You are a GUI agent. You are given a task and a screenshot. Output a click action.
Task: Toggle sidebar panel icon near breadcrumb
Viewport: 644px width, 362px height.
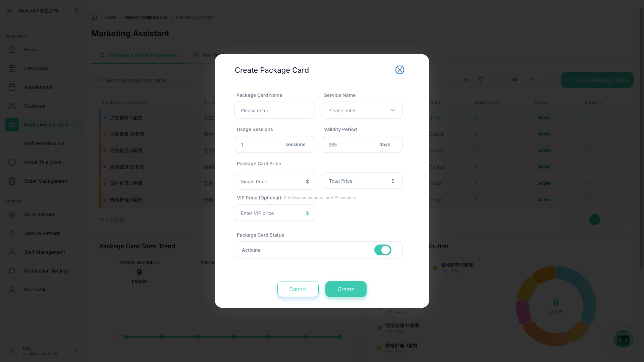[94, 17]
